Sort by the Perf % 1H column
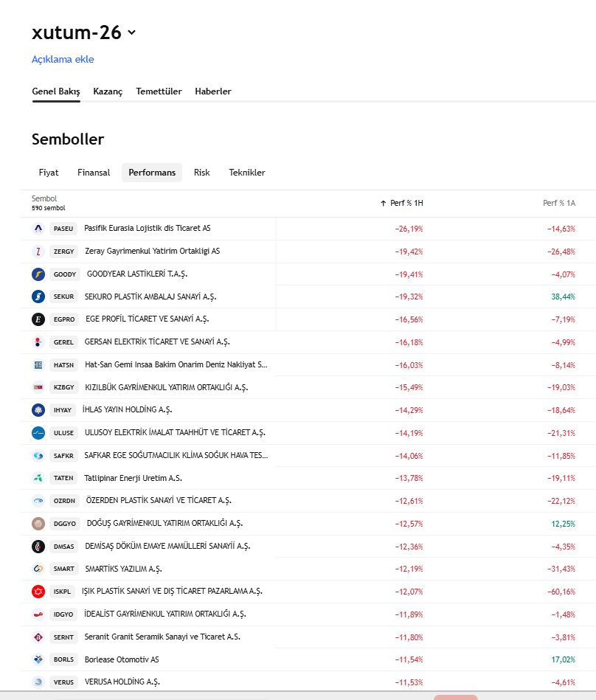The height and width of the screenshot is (700, 596). (402, 203)
